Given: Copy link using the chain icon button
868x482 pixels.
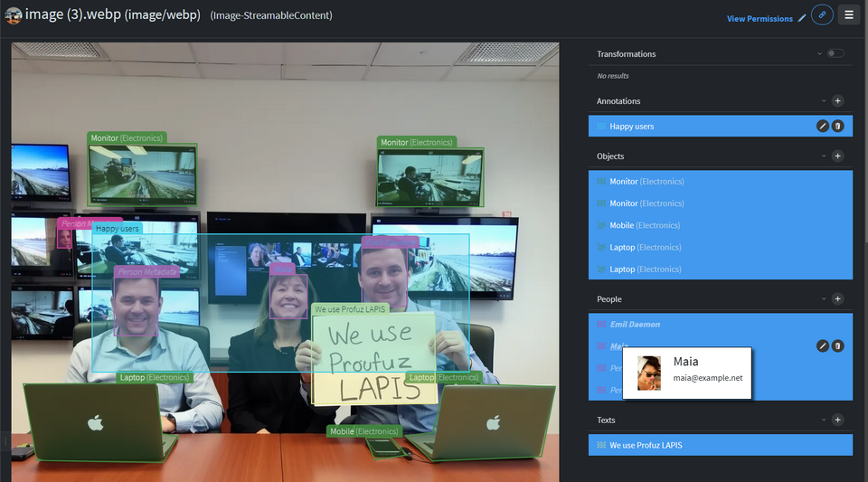Looking at the screenshot, I should [822, 15].
